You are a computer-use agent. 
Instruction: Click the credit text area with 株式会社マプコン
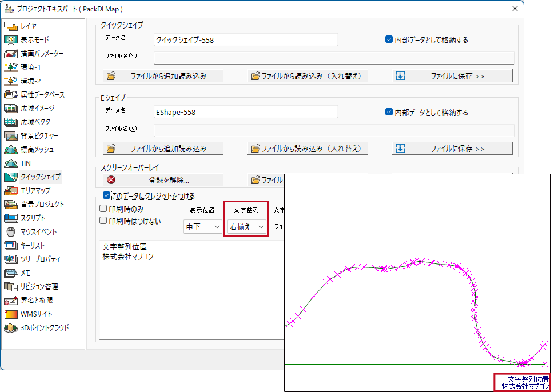[x=192, y=290]
